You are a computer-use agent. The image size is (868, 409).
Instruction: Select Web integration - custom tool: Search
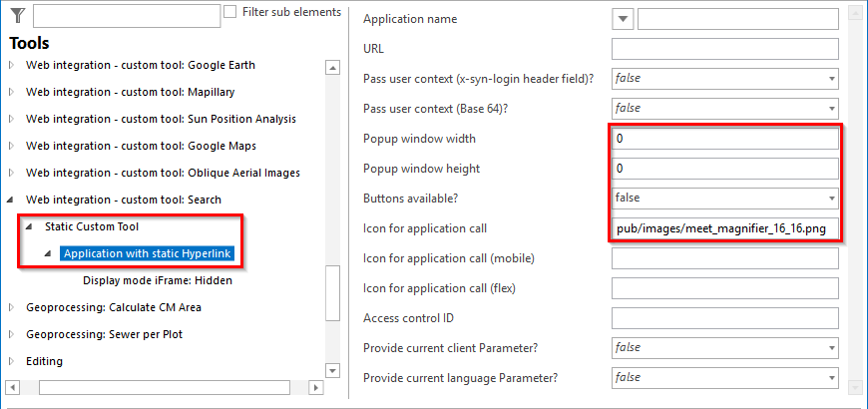(x=124, y=200)
